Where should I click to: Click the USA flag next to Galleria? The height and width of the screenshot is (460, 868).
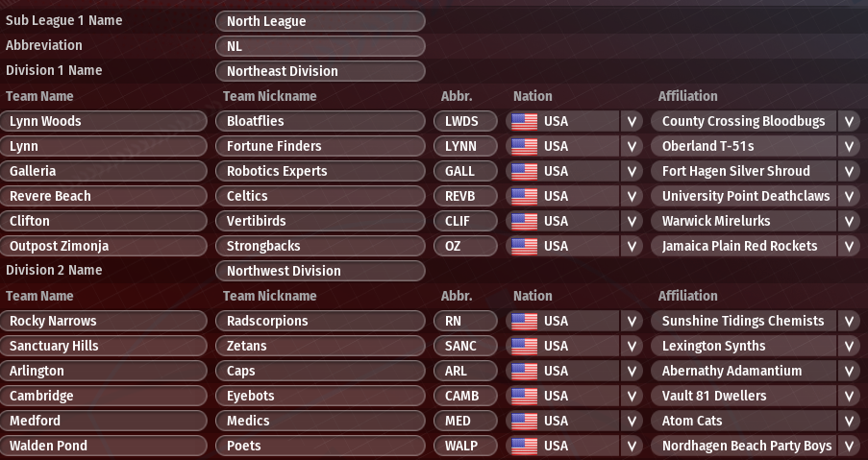(x=524, y=171)
